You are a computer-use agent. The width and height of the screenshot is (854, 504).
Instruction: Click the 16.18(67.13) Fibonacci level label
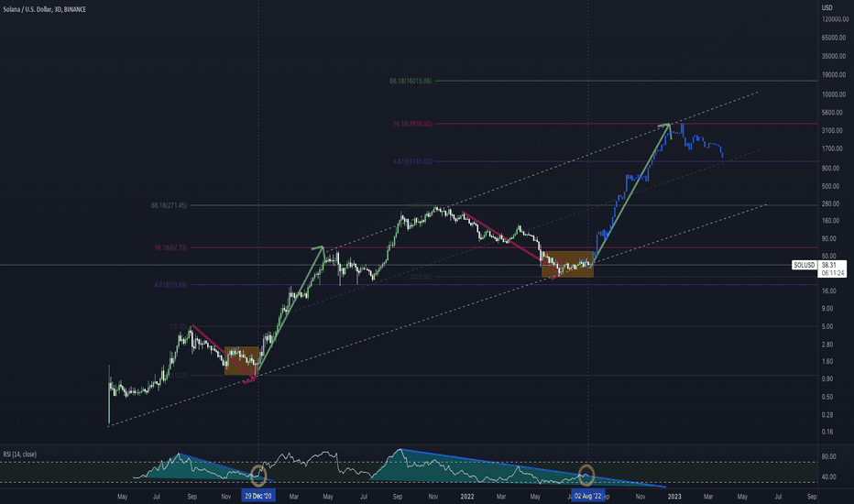(x=170, y=247)
